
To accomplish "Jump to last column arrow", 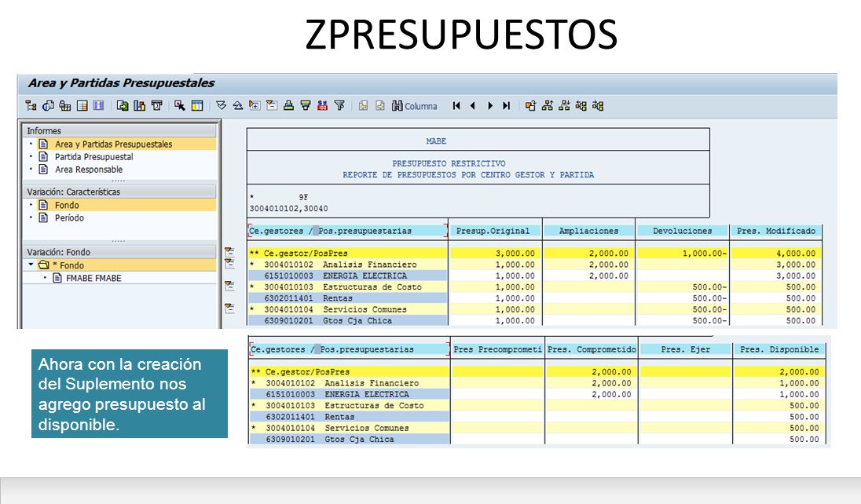I will point(506,106).
